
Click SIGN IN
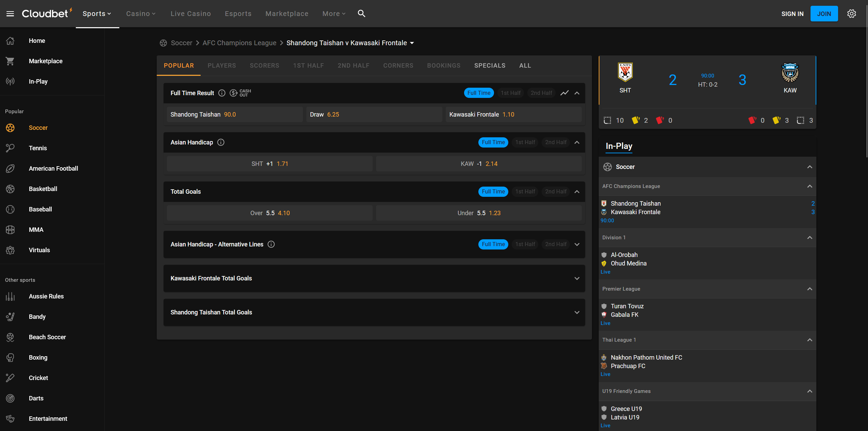[x=792, y=14]
